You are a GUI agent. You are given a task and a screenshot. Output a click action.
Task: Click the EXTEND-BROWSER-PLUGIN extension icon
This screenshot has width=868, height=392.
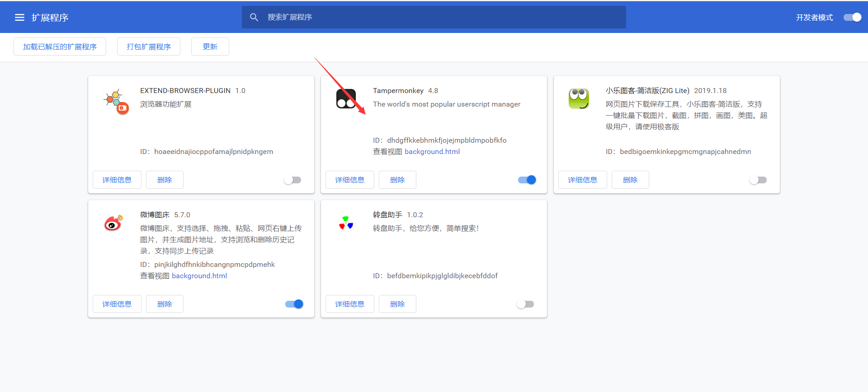point(117,101)
